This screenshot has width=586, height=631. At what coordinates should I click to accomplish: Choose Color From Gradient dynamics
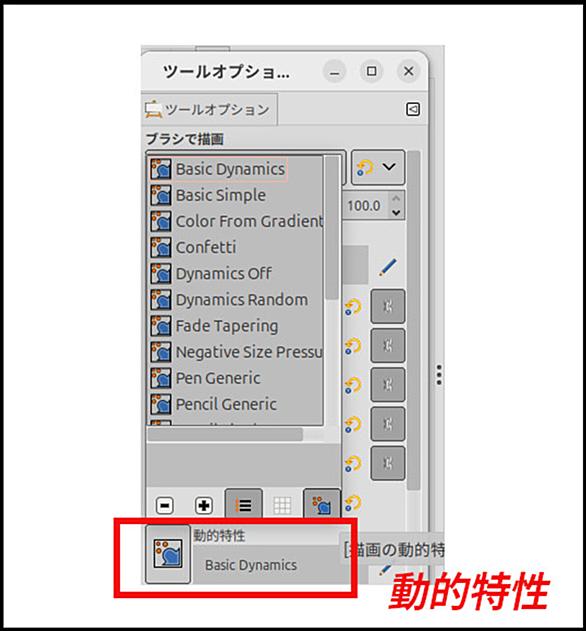(235, 221)
